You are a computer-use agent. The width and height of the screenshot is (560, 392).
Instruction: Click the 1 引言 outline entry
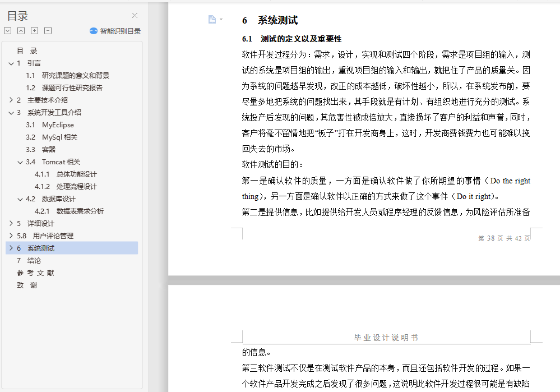click(29, 63)
